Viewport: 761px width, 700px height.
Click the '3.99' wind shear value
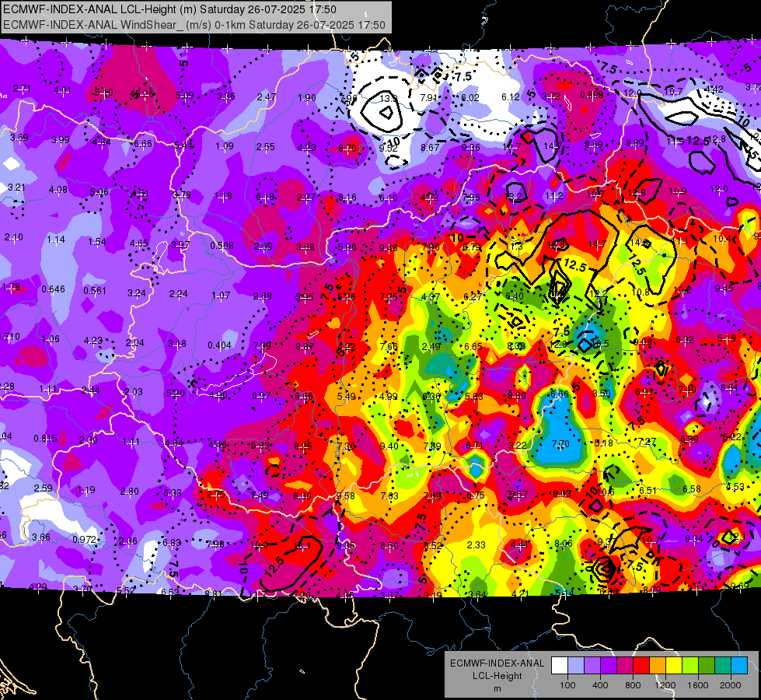point(61,140)
